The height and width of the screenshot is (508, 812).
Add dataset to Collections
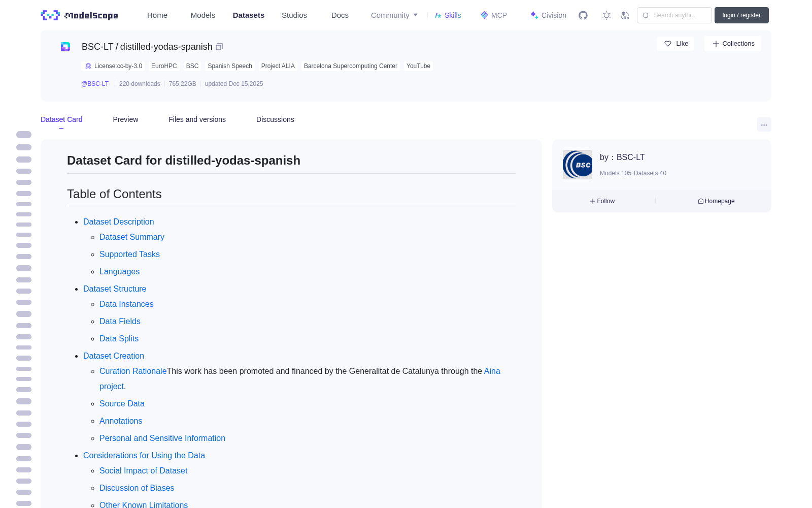pos(733,44)
